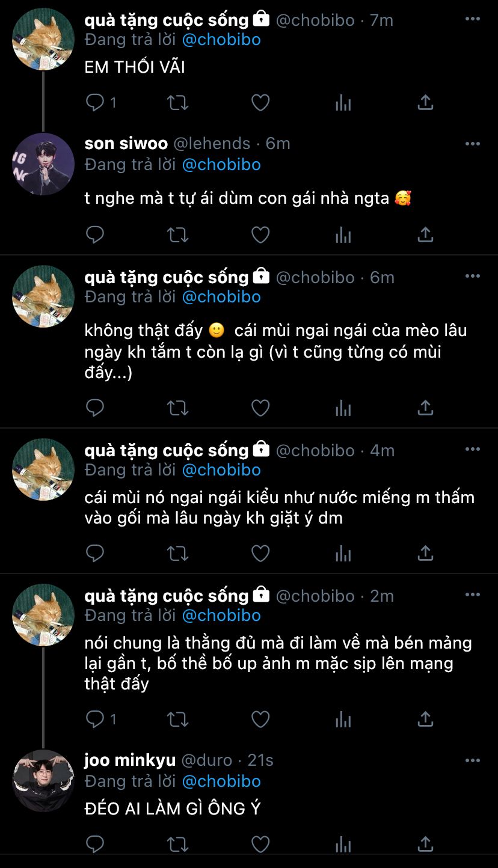This screenshot has width=498, height=868.
Task: Like the tweet starting "không thật đấy"
Action: click(x=260, y=408)
